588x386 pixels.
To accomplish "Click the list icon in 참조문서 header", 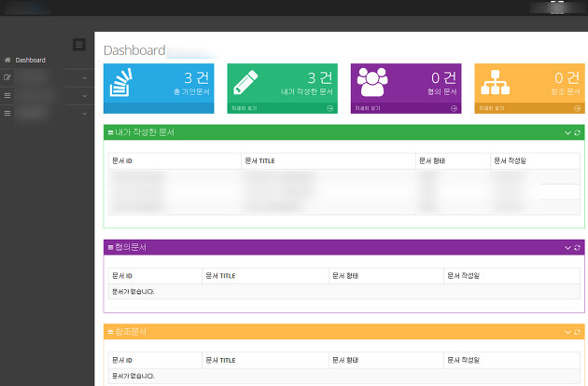I will coord(111,332).
